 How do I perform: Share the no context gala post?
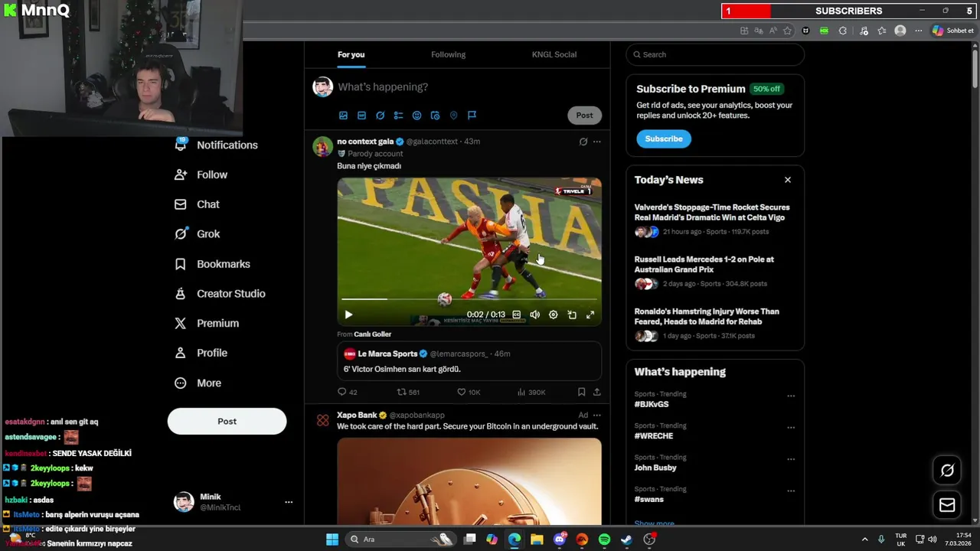coord(597,392)
